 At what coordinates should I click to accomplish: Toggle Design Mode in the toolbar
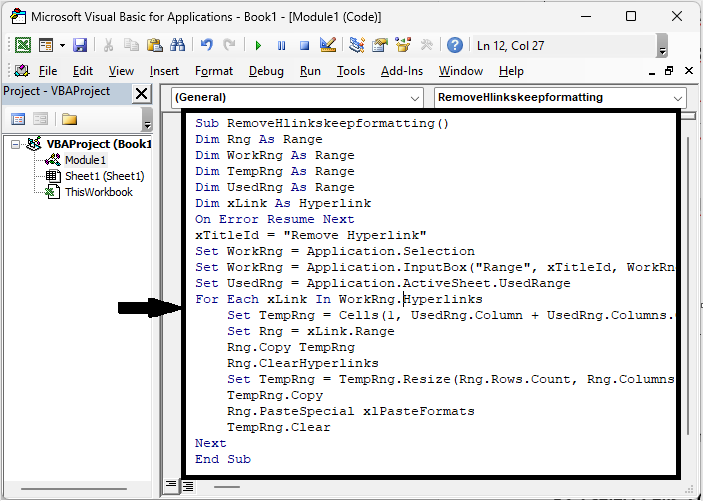point(327,45)
